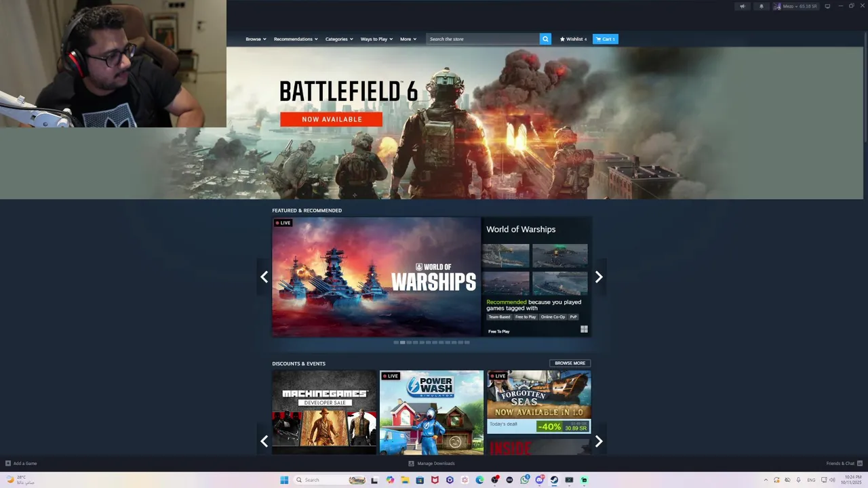Screen dimensions: 868x488
Task: Select the PvP tag
Action: [x=574, y=317]
